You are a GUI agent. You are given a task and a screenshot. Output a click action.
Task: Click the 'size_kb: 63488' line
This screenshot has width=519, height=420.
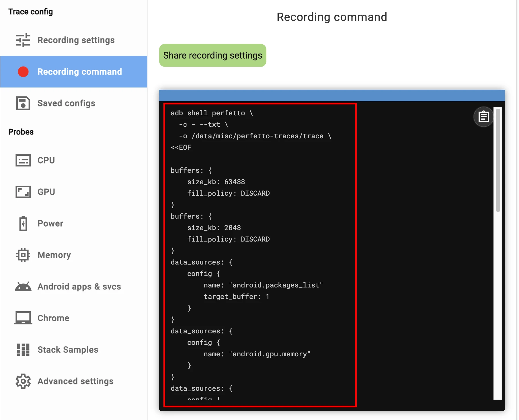[x=216, y=182]
